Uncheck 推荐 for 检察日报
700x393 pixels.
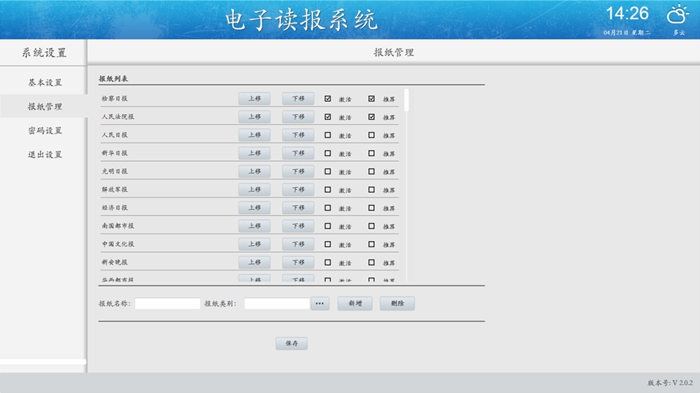(x=371, y=99)
